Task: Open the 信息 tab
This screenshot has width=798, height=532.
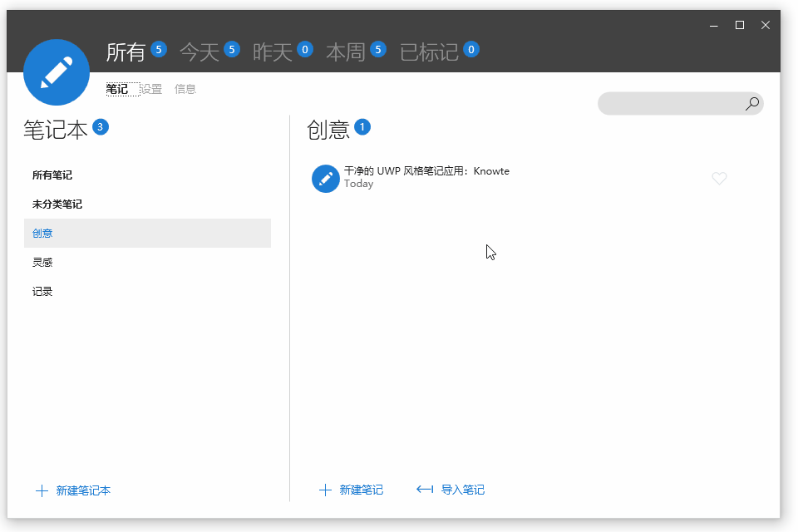Action: pos(185,89)
